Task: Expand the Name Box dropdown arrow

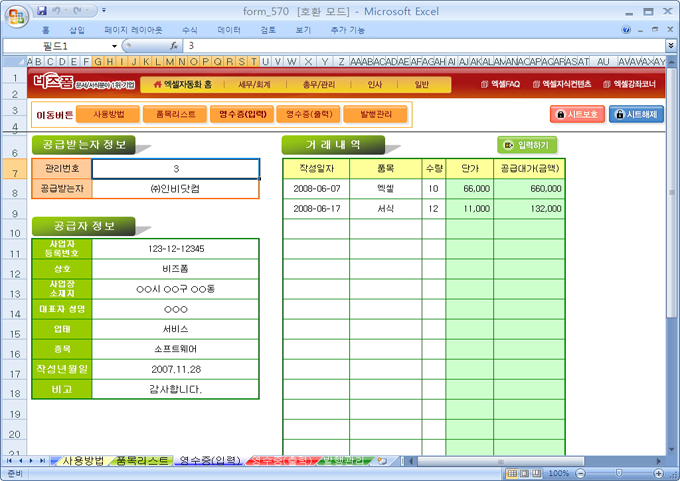Action: point(114,46)
